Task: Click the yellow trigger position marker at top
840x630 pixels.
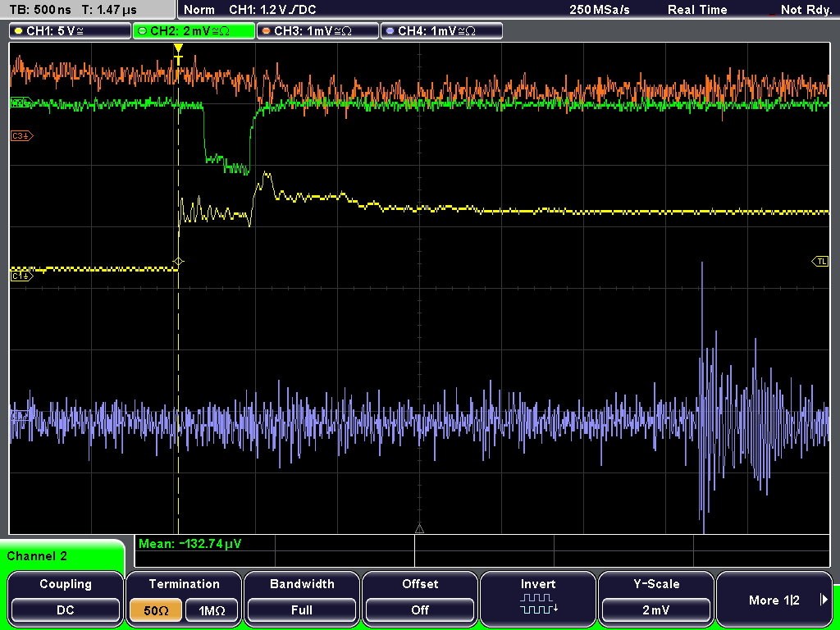Action: 178,50
